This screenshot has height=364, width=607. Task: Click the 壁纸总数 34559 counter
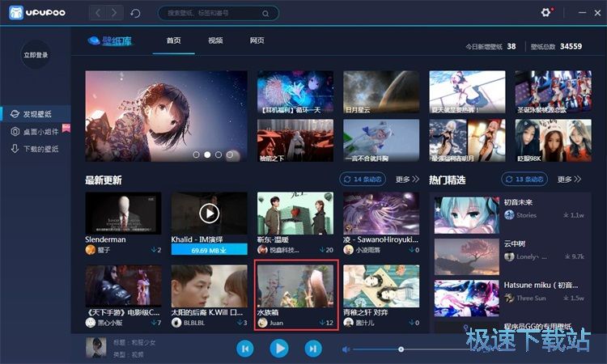tap(556, 46)
